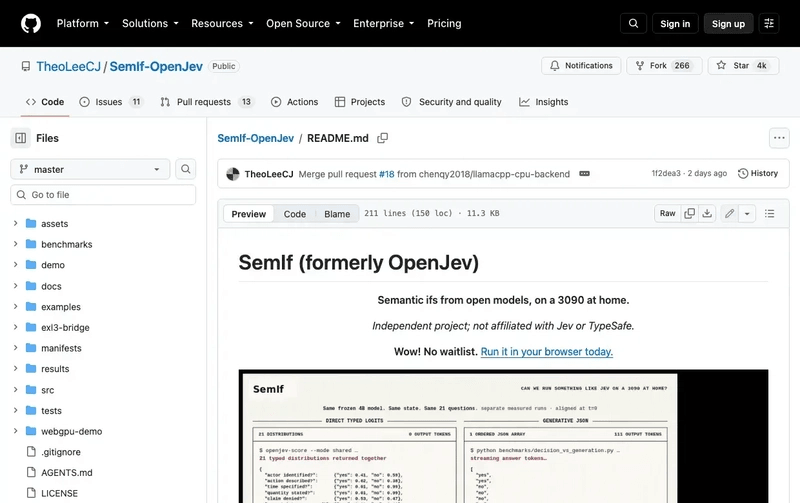Expand the results folder

(15, 368)
